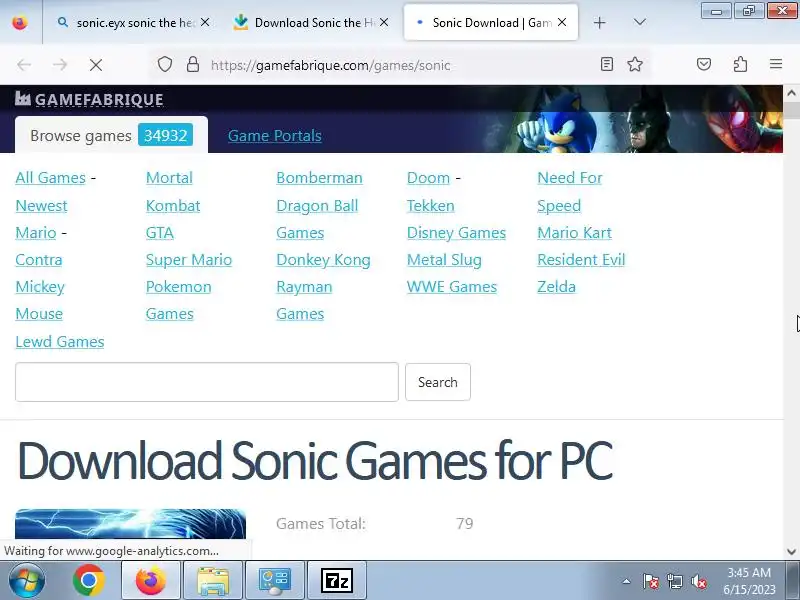Click the GameFabrique logo
Image resolution: width=800 pixels, height=600 pixels.
(89, 99)
